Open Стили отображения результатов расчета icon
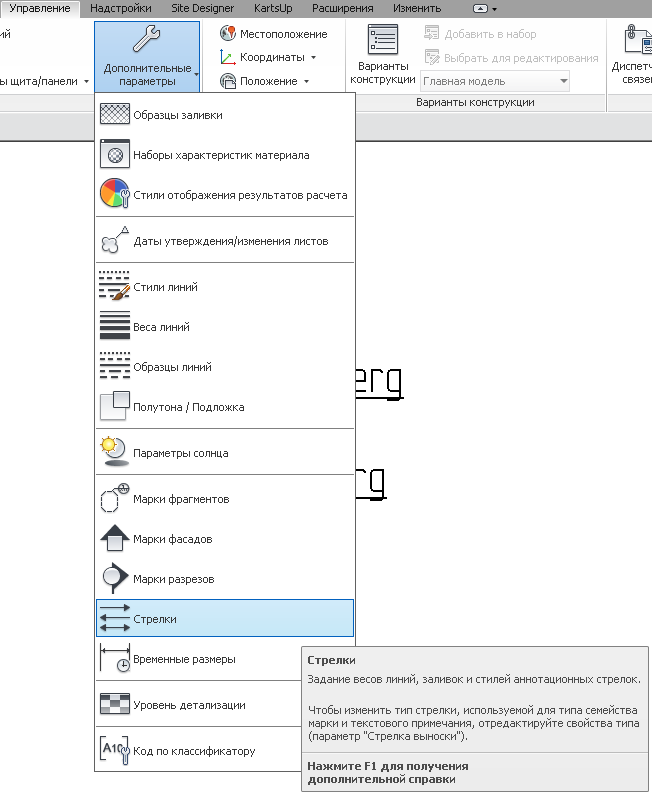Image resolution: width=652 pixels, height=794 pixels. click(115, 193)
